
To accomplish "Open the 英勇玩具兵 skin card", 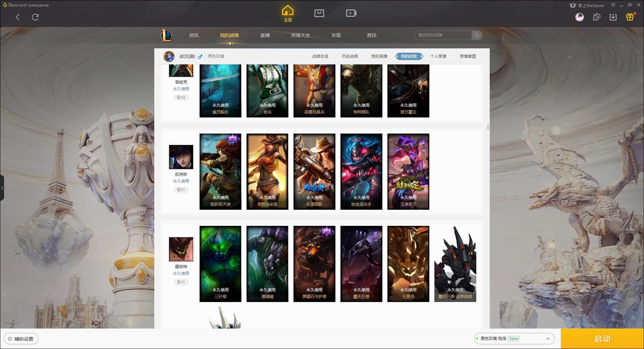I will click(x=314, y=91).
